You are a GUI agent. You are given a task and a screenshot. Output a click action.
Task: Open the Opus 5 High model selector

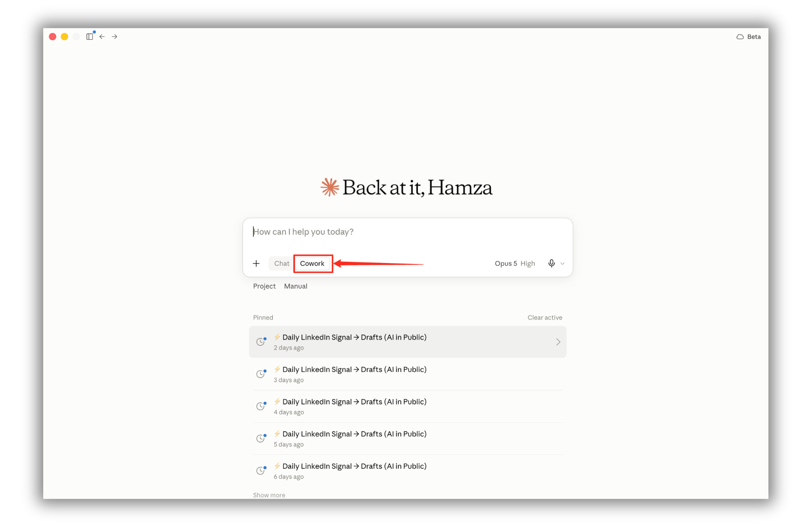point(515,263)
